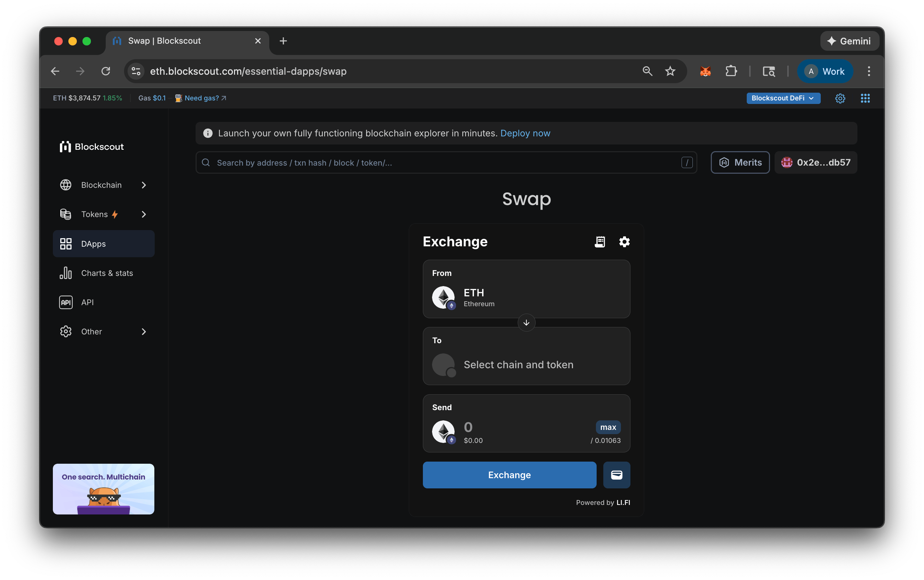This screenshot has height=580, width=924.
Task: Expand the Blockchain sidebar menu
Action: (104, 185)
